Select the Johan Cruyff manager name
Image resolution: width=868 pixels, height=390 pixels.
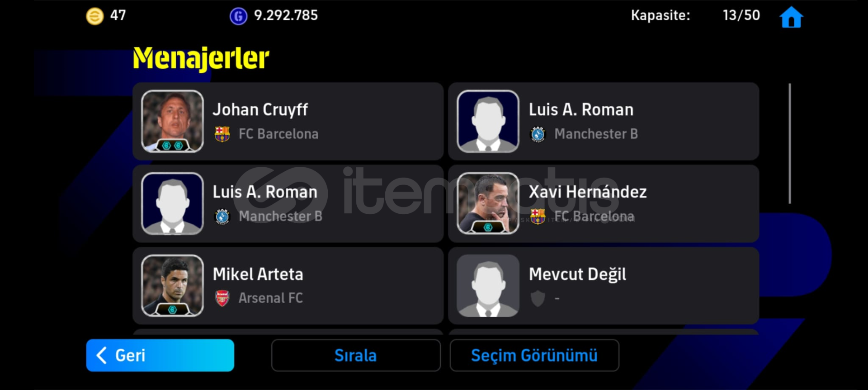tap(260, 109)
